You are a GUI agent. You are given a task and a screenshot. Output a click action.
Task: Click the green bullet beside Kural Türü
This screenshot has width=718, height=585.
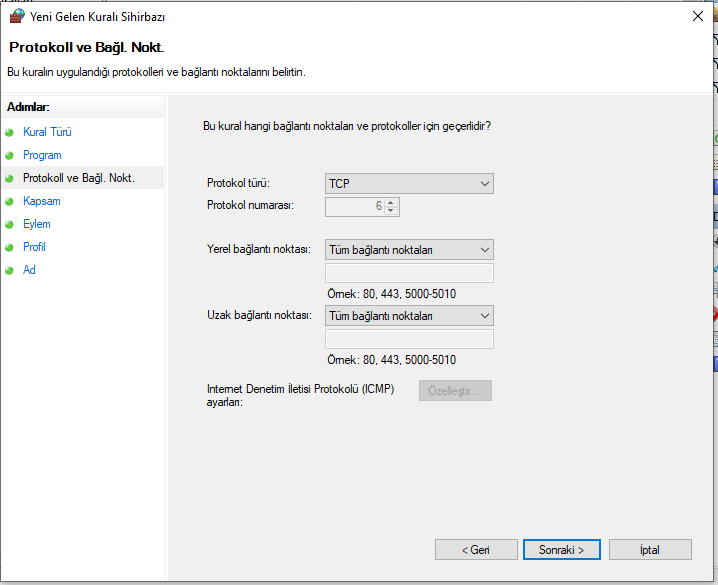pos(9,133)
